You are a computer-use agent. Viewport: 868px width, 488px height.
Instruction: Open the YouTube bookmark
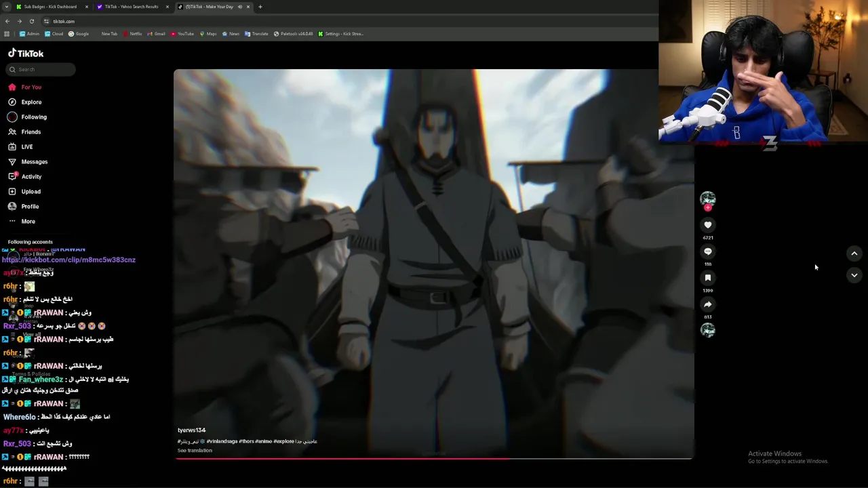coord(182,34)
